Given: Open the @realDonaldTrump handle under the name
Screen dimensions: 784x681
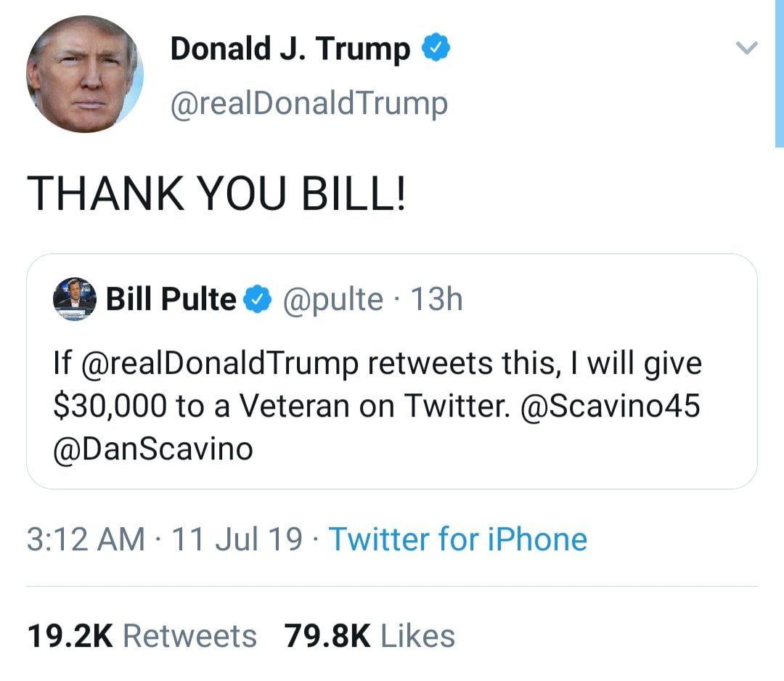Looking at the screenshot, I should click(x=309, y=104).
